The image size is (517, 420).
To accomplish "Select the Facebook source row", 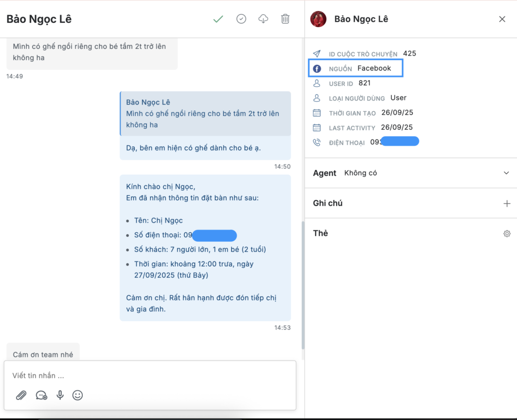I will tap(355, 69).
